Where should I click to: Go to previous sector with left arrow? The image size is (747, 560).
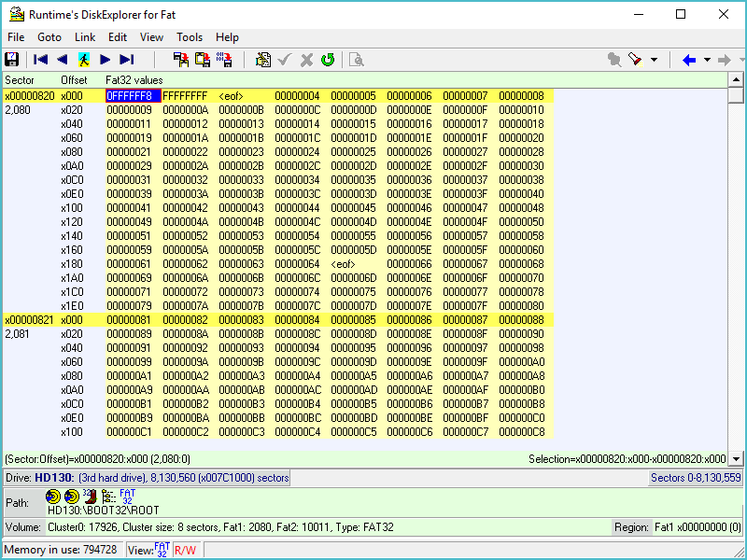click(63, 60)
